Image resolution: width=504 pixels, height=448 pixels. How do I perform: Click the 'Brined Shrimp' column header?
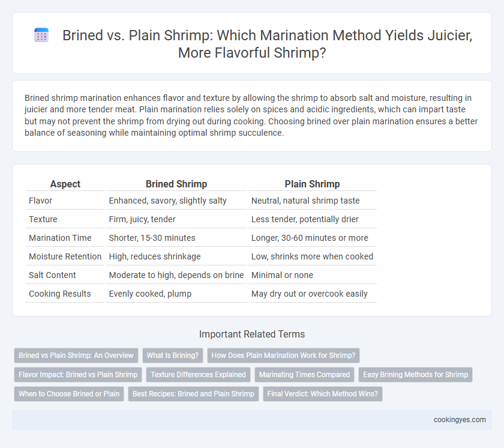(176, 184)
